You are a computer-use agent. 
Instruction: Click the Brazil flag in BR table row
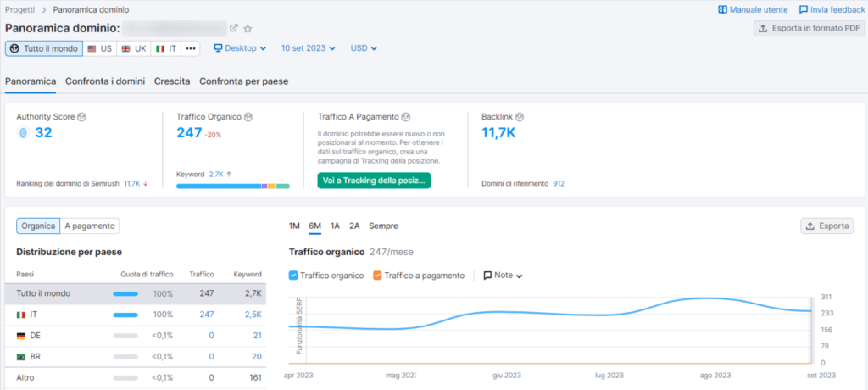tap(21, 357)
